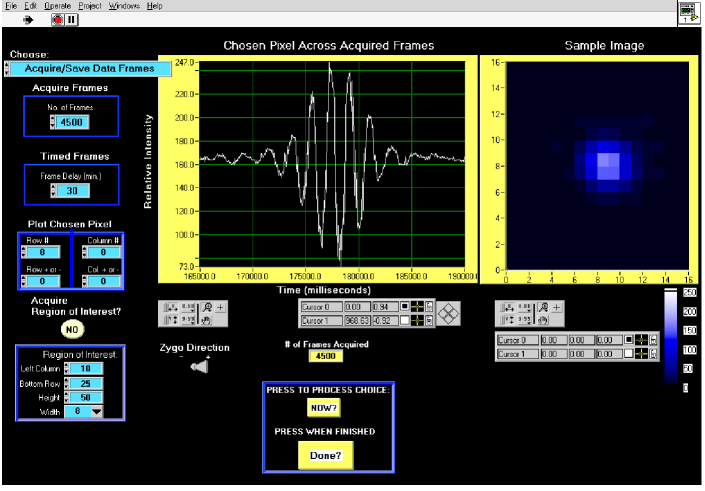This screenshot has height=491, width=705.
Task: Open the Help menu
Action: 154,6
